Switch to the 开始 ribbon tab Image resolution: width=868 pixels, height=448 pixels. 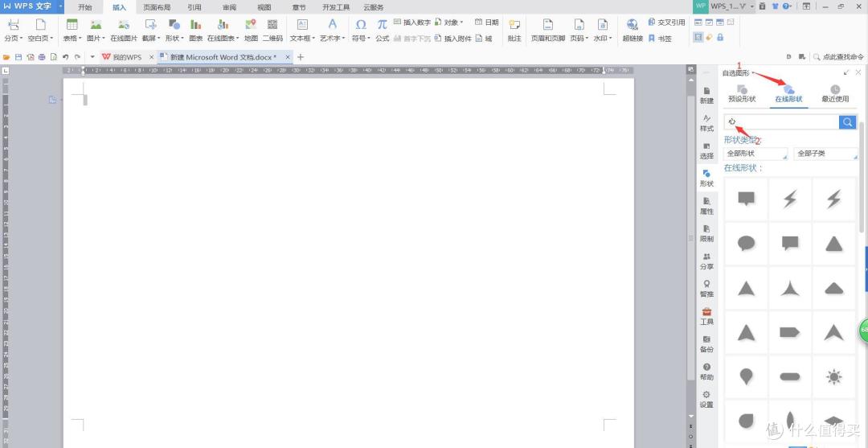[84, 7]
